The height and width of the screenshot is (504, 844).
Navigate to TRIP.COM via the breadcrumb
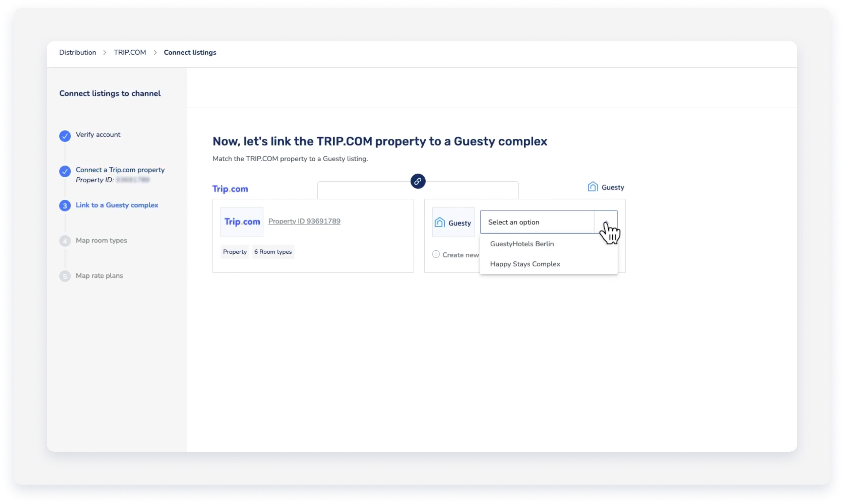[129, 52]
